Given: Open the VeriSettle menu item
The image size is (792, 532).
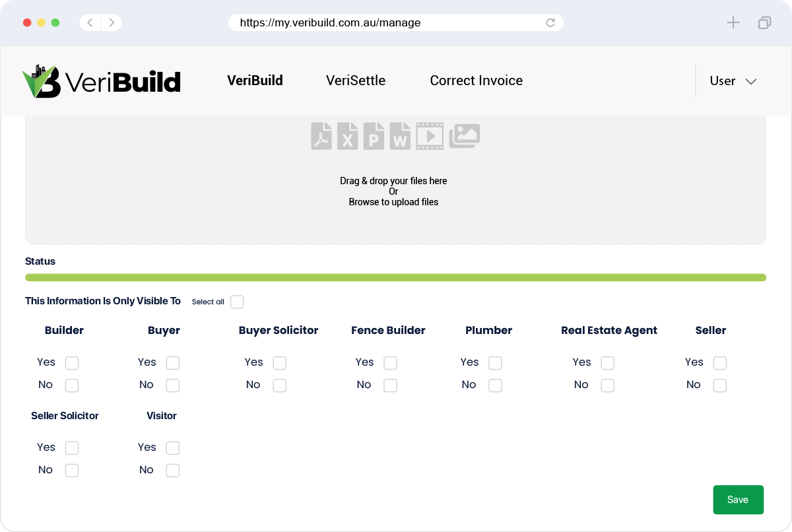Looking at the screenshot, I should (x=356, y=81).
